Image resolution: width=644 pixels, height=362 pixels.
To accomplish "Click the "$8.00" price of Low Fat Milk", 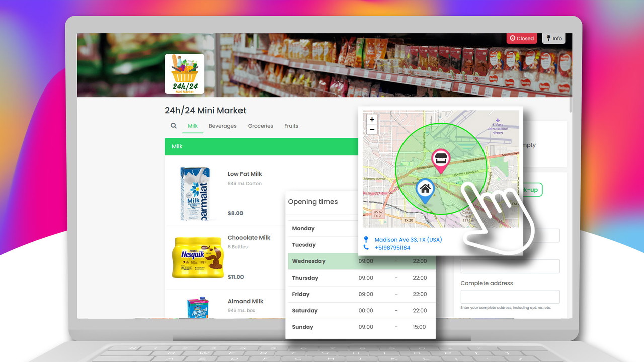I will (235, 213).
